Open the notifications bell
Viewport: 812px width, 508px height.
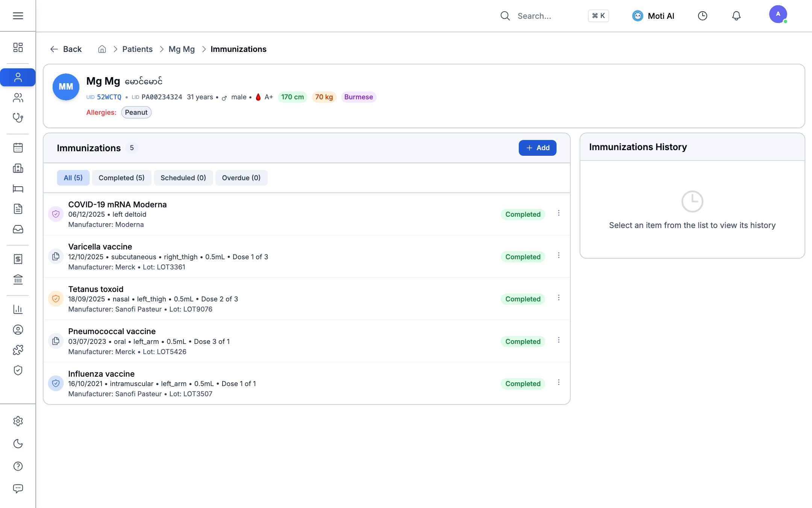tap(736, 16)
